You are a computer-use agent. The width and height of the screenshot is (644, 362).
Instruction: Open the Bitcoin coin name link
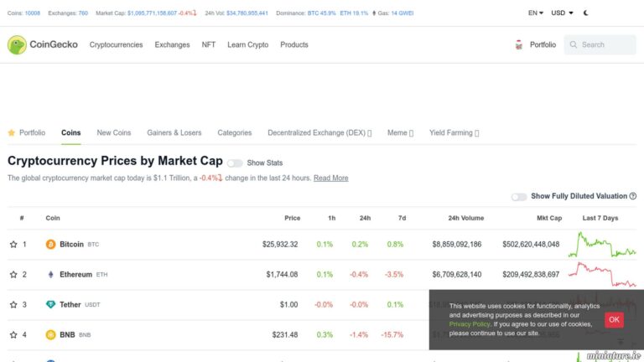pyautogui.click(x=71, y=244)
